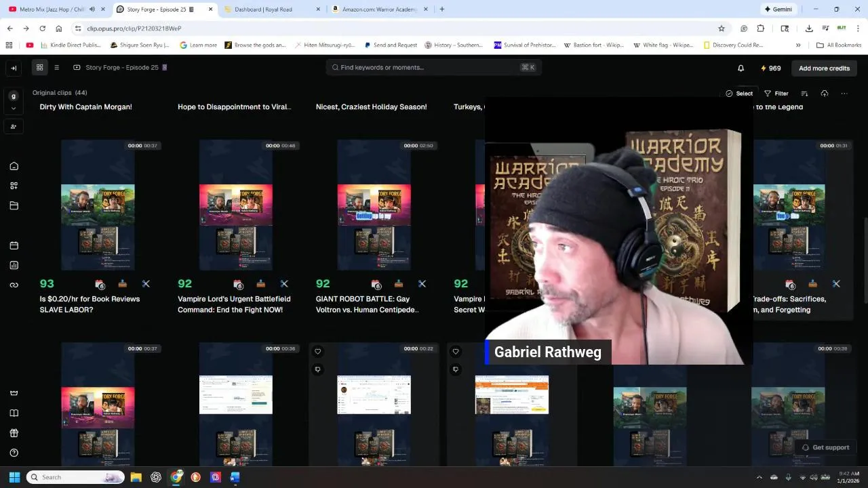Go to Home in the left sidebar
Image resolution: width=868 pixels, height=488 pixels.
coord(14,166)
